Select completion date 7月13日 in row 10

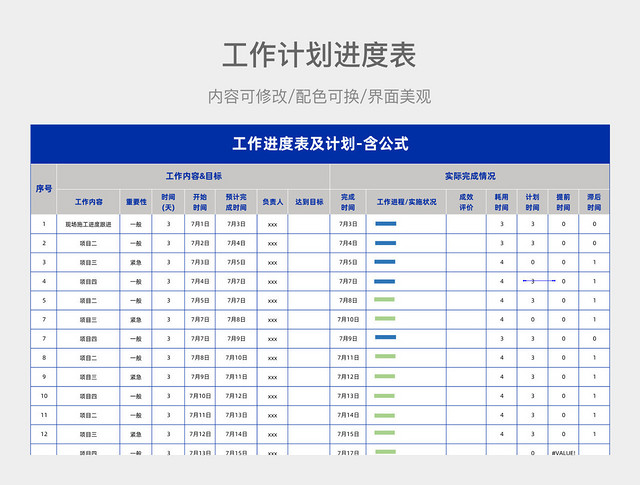coord(348,396)
